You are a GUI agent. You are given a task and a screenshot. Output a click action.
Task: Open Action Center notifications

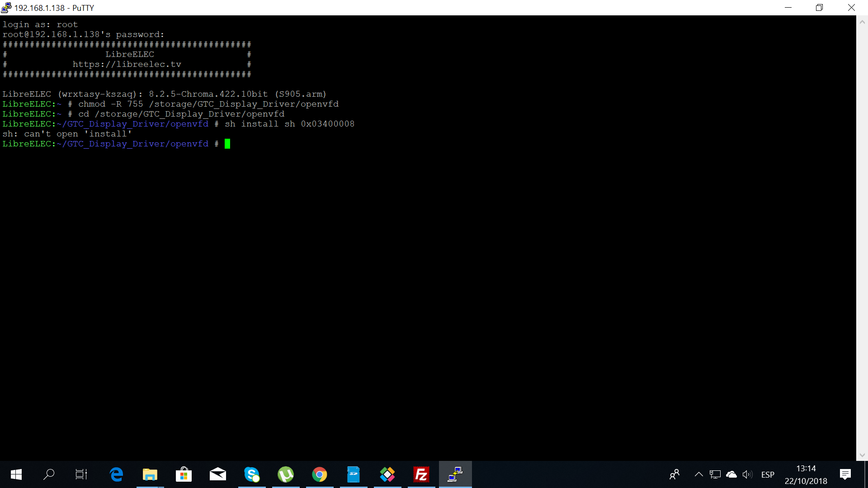click(x=845, y=474)
